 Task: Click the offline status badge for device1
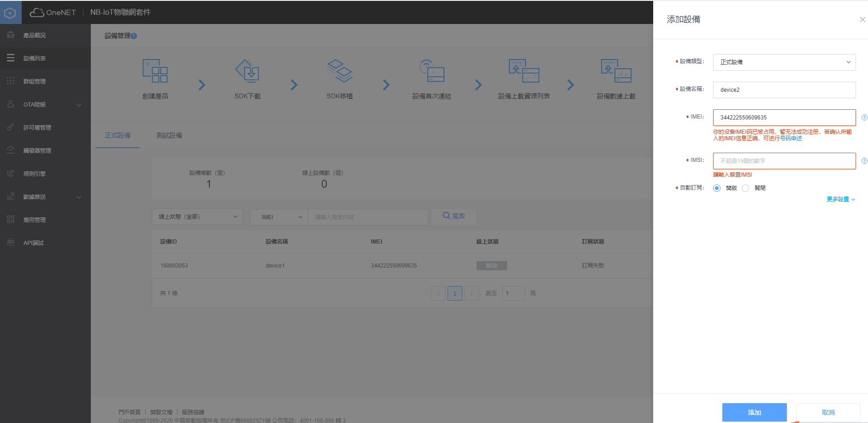tap(492, 266)
